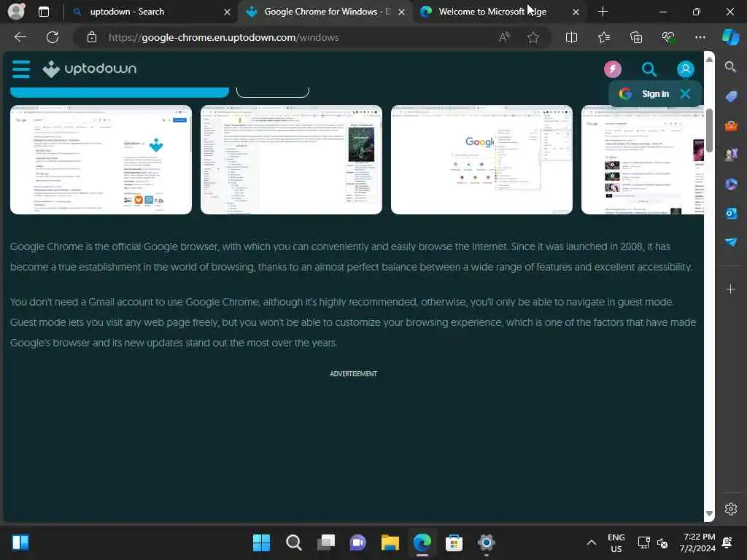Open first Chrome screenshot thumbnail
The image size is (747, 560).
pyautogui.click(x=101, y=160)
